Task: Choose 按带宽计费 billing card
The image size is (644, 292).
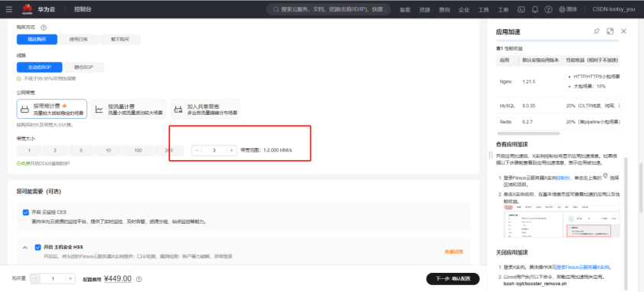Action: [52, 109]
